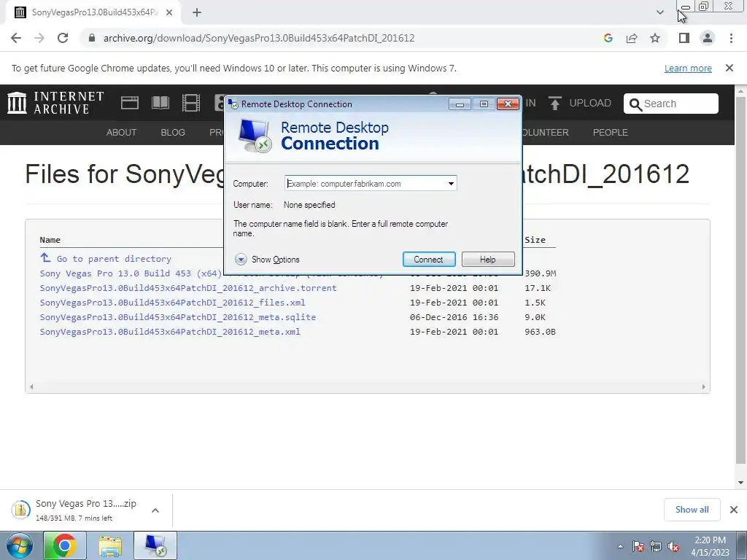The height and width of the screenshot is (560, 747).
Task: Click the 06-Dec-2016 16:36 date cell
Action: click(x=454, y=317)
